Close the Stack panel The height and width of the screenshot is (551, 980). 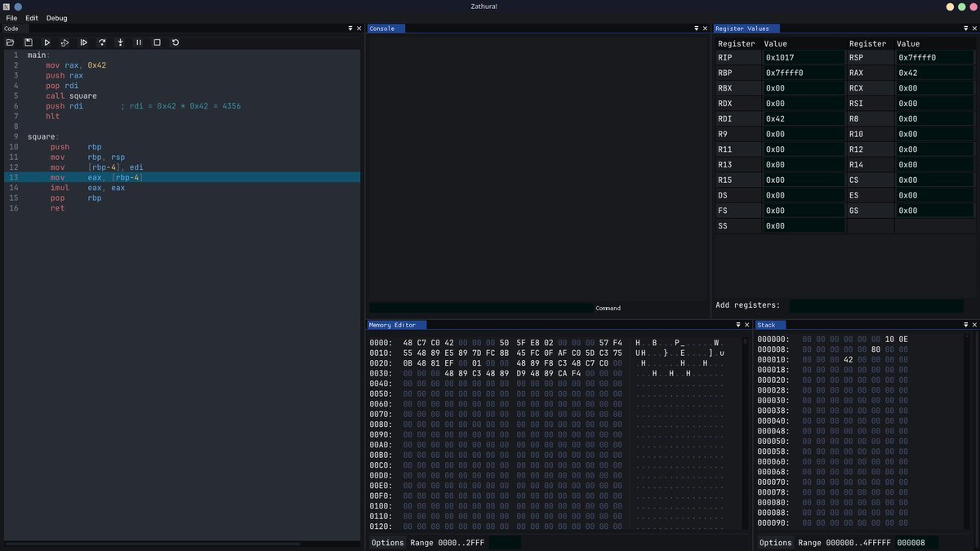[x=974, y=325]
